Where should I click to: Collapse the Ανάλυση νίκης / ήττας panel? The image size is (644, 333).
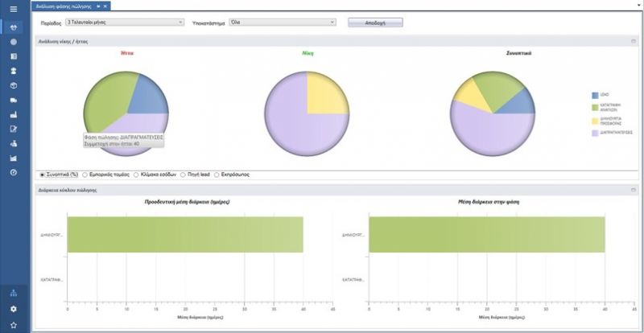click(x=634, y=42)
